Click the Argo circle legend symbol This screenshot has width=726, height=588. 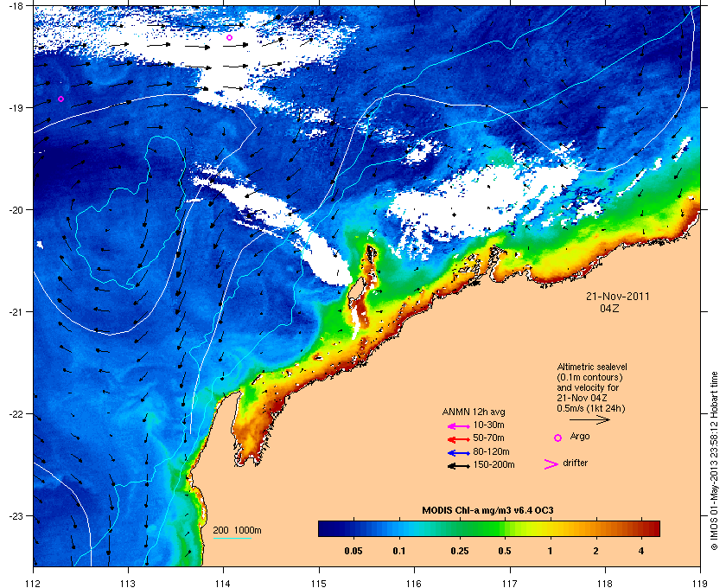tap(558, 438)
